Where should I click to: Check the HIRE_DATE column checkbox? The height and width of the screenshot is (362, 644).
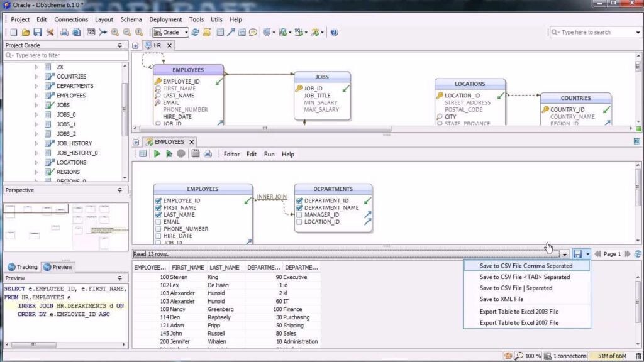click(x=158, y=236)
